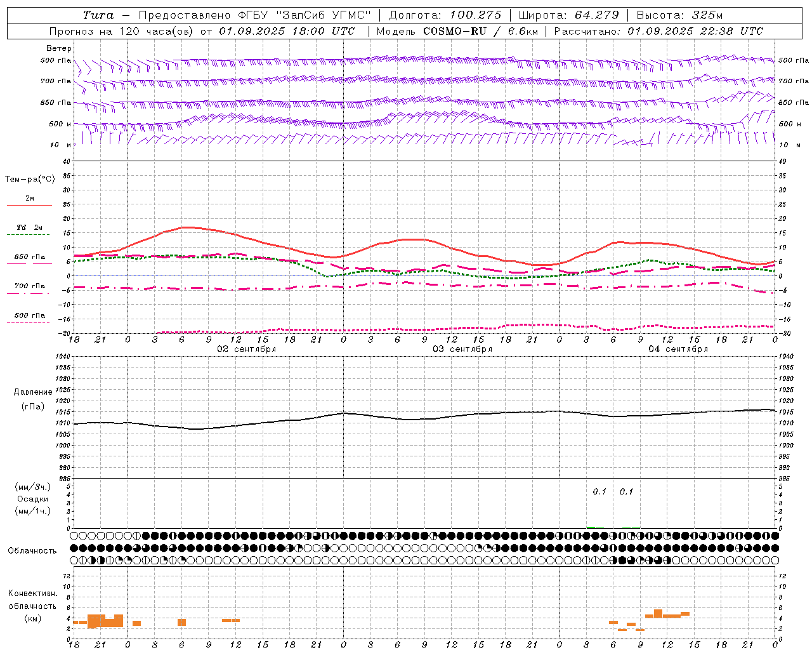The image size is (812, 650).
Task: Click the "Высота: 325м" header field
Action: (679, 15)
